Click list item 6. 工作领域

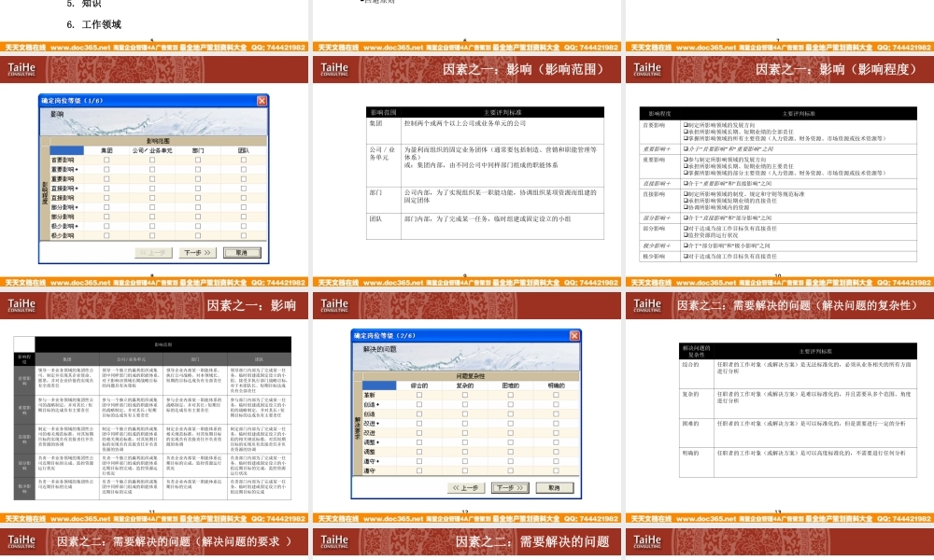94,24
